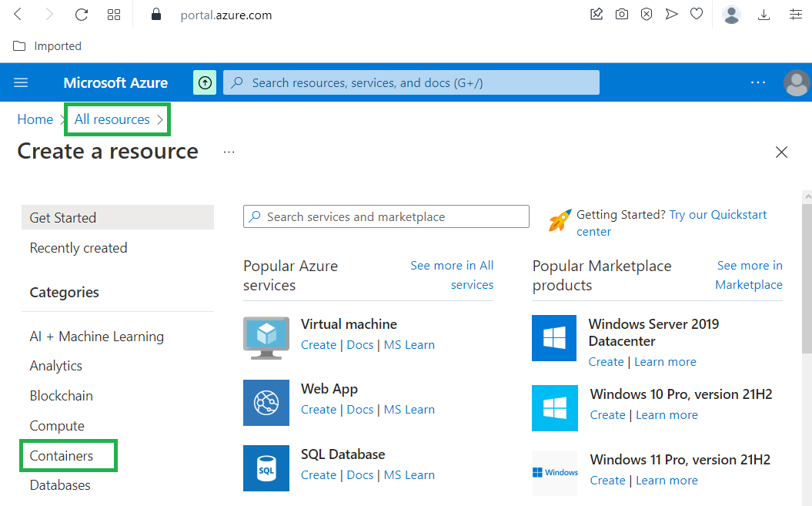Open the Get Started section
The width and height of the screenshot is (812, 506).
click(63, 218)
